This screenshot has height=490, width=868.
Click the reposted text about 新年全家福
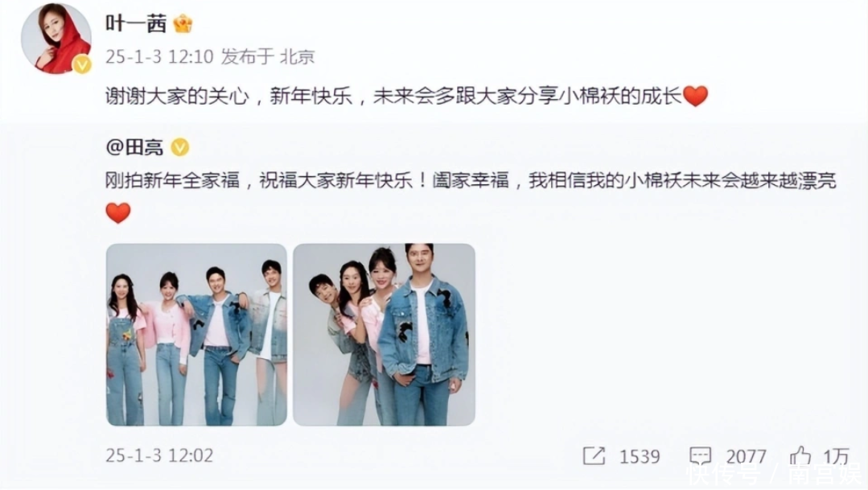point(471,180)
